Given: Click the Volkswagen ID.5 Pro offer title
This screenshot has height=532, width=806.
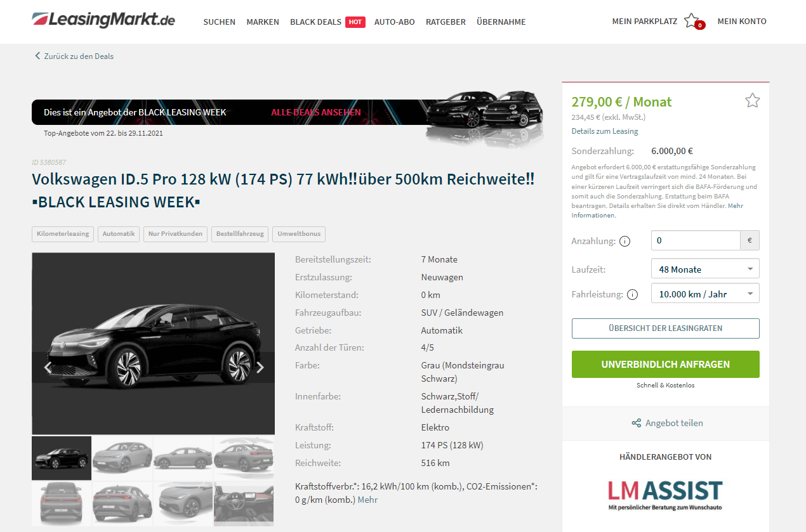Looking at the screenshot, I should (x=283, y=190).
